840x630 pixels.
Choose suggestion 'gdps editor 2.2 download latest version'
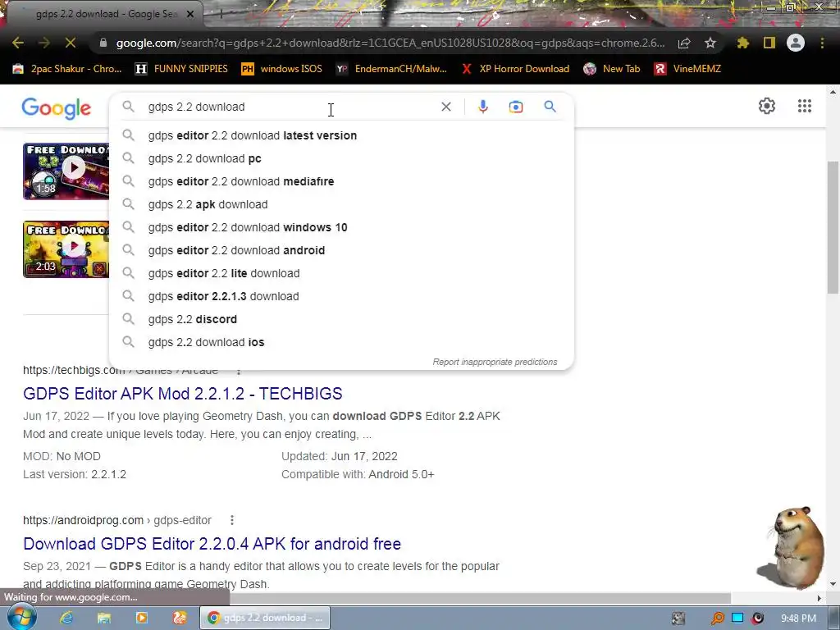pyautogui.click(x=341, y=135)
